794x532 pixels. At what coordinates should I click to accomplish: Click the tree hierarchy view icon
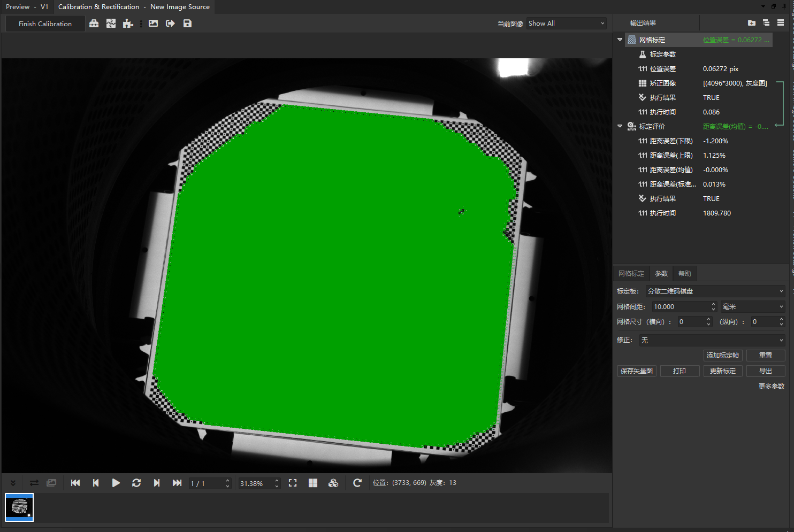[766, 22]
